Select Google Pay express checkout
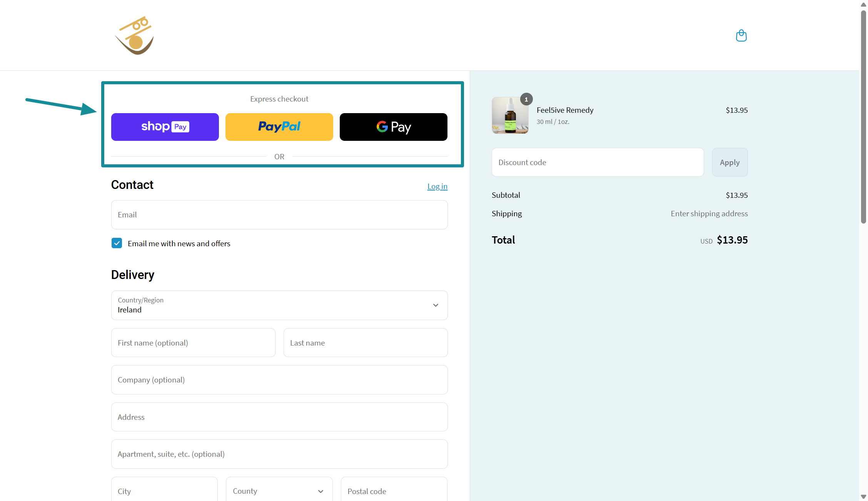The height and width of the screenshot is (501, 868). [x=393, y=127]
